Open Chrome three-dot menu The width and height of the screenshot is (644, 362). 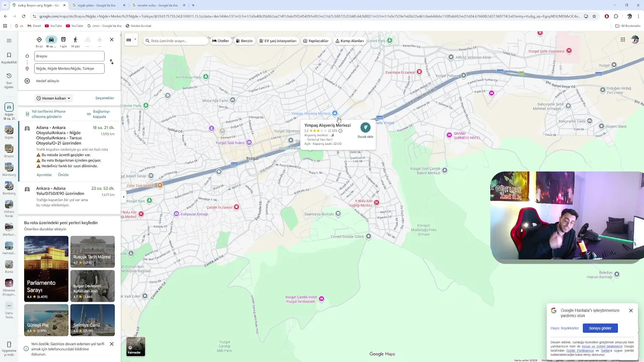coord(638,16)
